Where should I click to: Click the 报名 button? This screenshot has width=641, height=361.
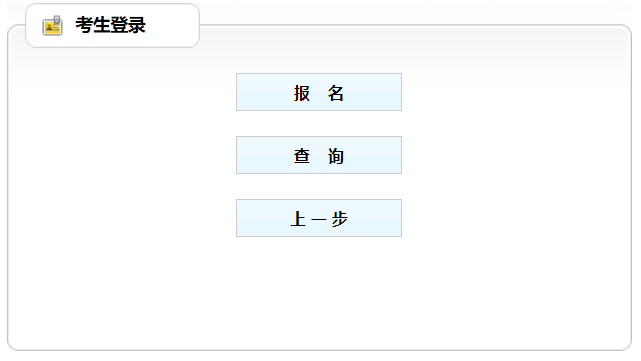pos(319,92)
